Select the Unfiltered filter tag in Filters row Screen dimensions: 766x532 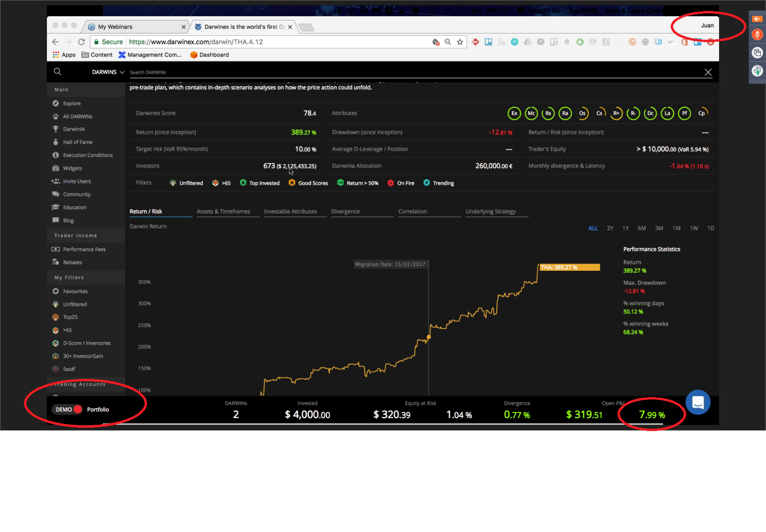(x=186, y=183)
